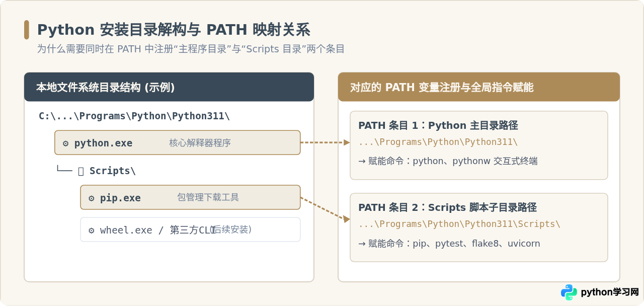Viewport: 644px width, 306px height.
Task: Click the gear icon beside pip.exe
Action: click(92, 198)
